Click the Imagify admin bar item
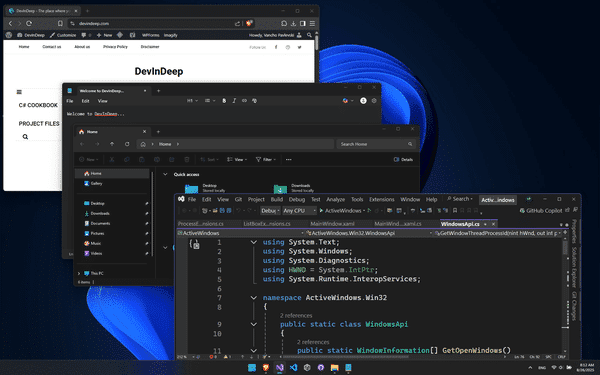 [x=171, y=35]
